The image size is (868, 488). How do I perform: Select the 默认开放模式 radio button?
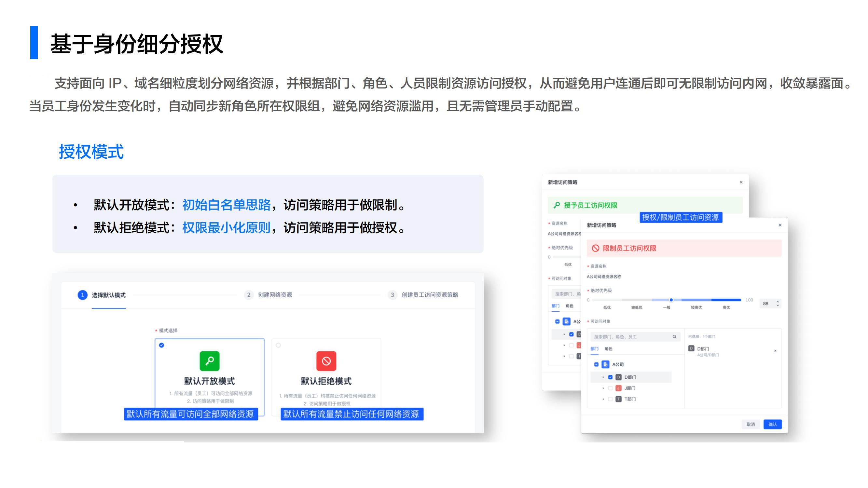pyautogui.click(x=161, y=345)
